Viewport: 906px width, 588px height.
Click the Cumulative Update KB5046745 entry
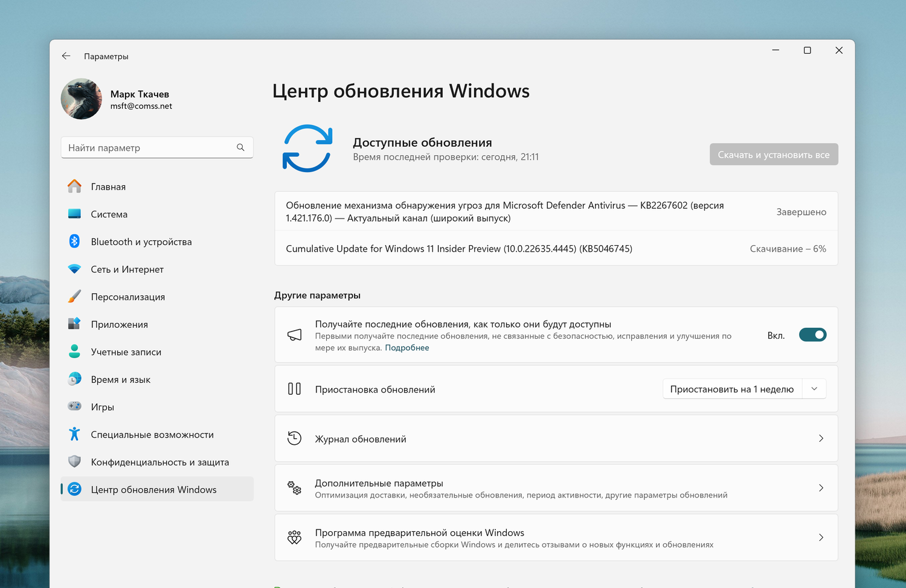[x=556, y=248]
